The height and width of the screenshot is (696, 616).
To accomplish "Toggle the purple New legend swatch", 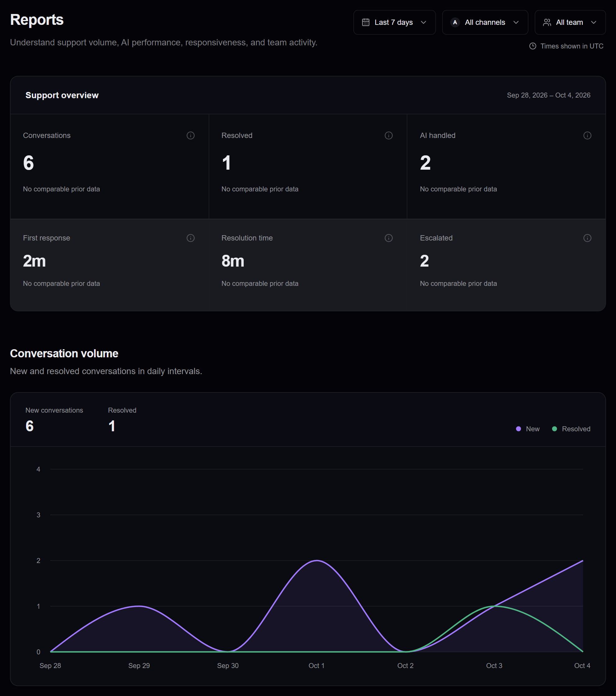I will coord(518,429).
